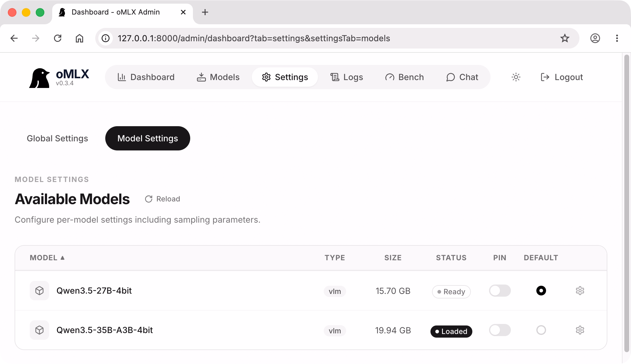Open Chrome three-dot menu

(x=617, y=38)
